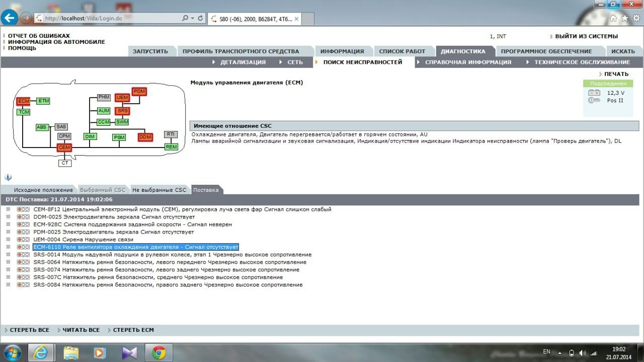Click status icon for SRS-0014 fault code
The height and width of the screenshot is (362, 644).
pos(23,255)
